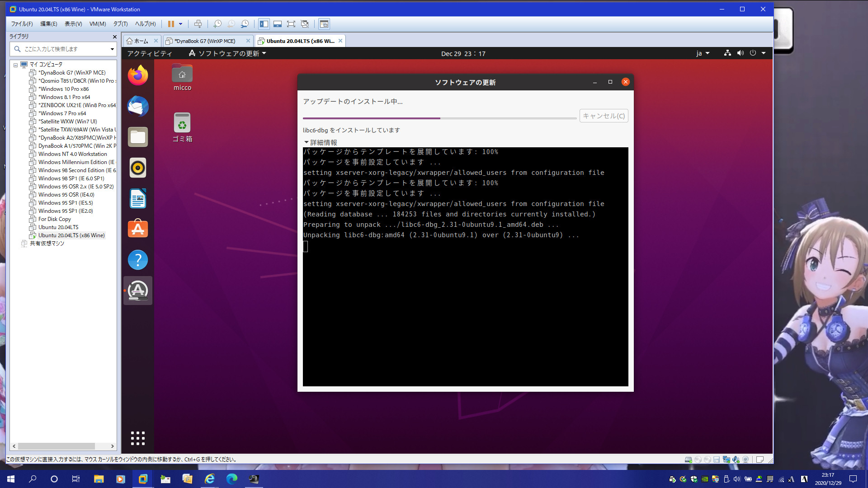
Task: Open the Ubuntu power system menu
Action: pyautogui.click(x=758, y=53)
